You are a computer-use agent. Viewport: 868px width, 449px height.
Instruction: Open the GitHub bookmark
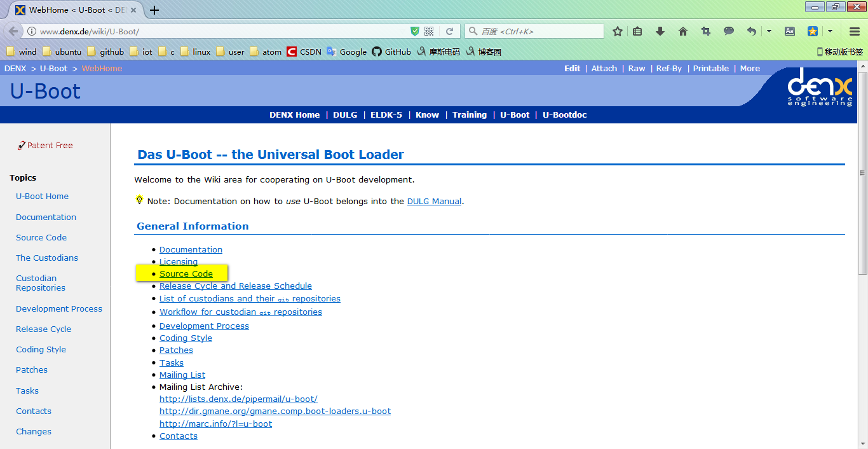point(391,52)
